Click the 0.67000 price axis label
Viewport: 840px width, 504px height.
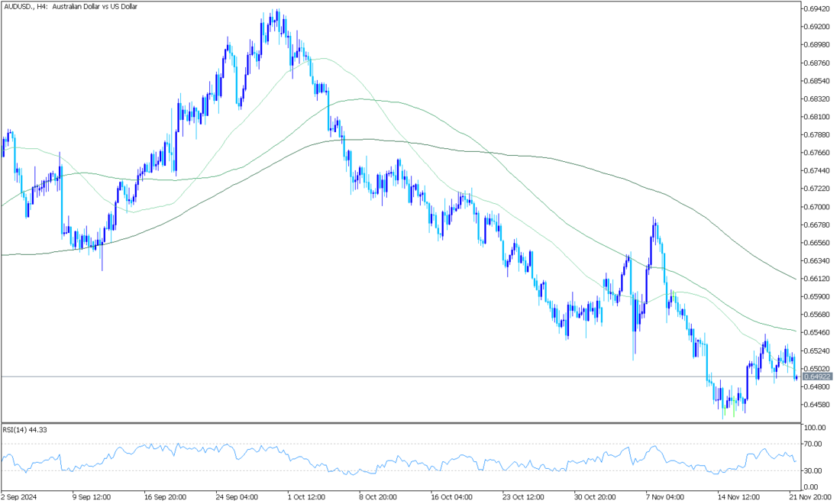(x=817, y=207)
